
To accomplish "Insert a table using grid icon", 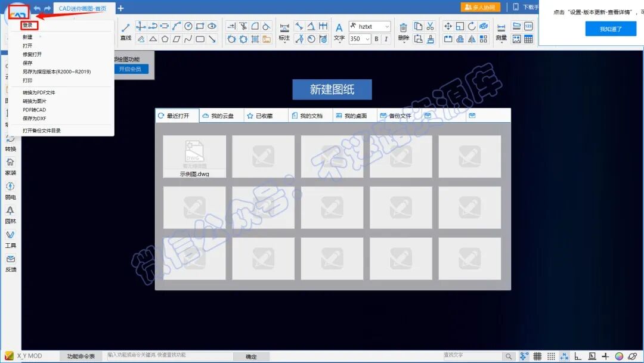I will (528, 39).
